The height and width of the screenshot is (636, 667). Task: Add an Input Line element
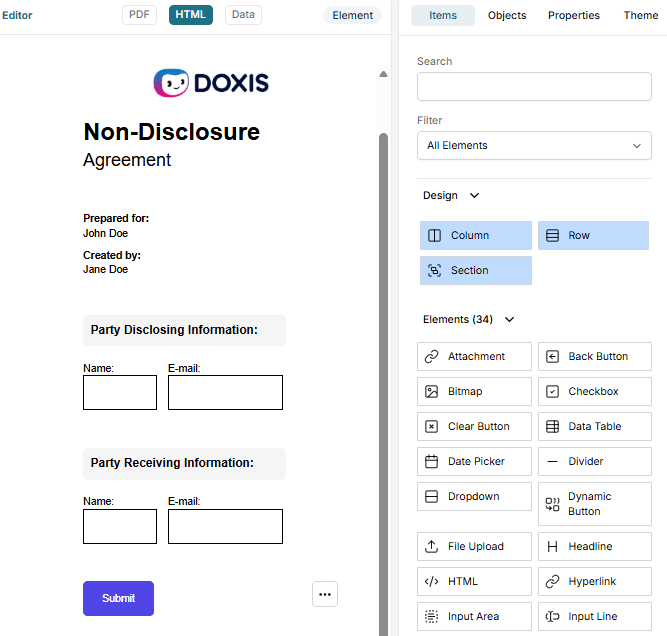pyautogui.click(x=595, y=616)
